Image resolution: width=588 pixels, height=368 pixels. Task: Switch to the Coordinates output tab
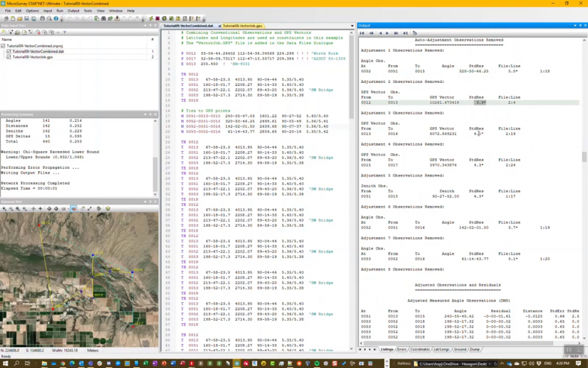coord(420,349)
